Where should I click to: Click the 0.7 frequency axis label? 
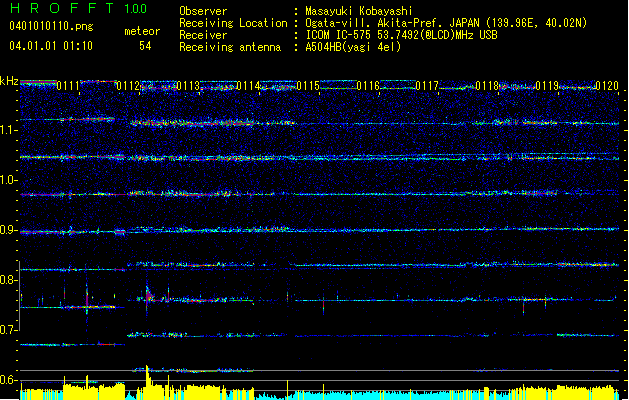[x=9, y=330]
